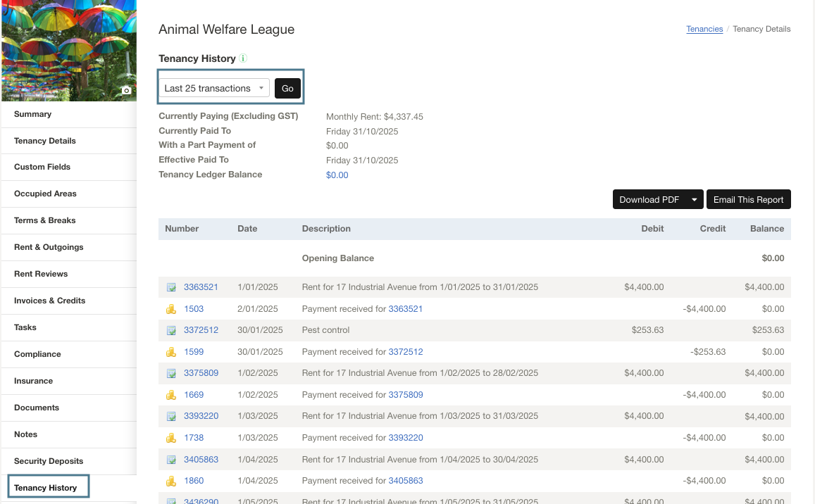Viewport: 815px width, 504px height.
Task: Click the coin icon beside payment 1669
Action: click(170, 394)
